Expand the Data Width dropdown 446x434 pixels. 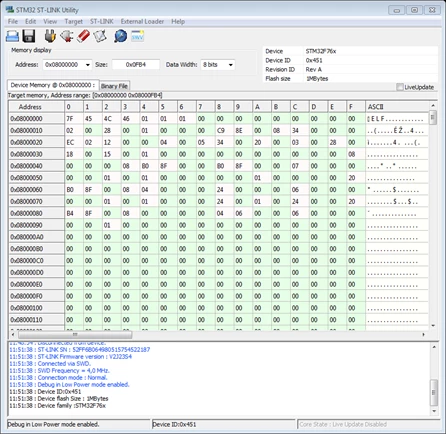coord(231,65)
